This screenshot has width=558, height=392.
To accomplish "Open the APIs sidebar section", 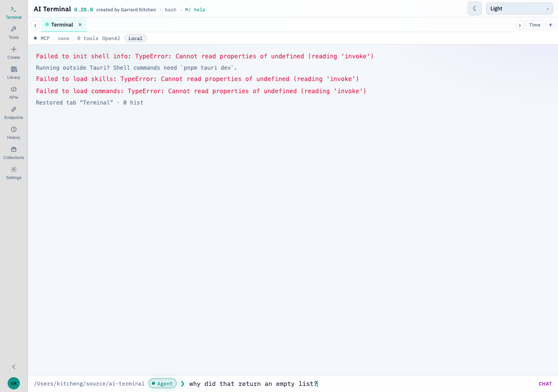I will (x=14, y=93).
